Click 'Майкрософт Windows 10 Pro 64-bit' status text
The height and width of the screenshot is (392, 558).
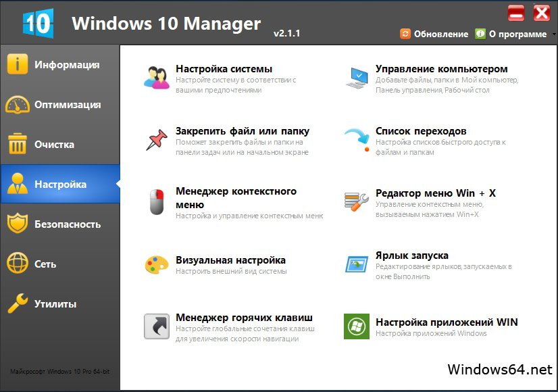point(59,371)
